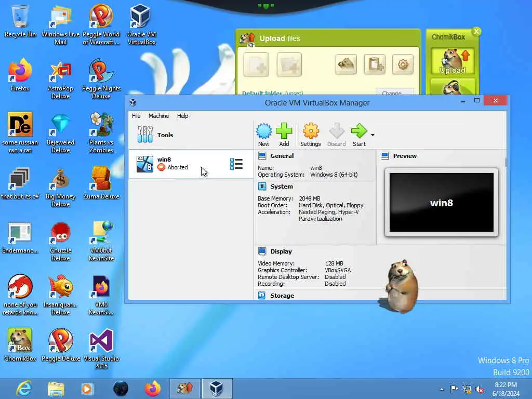
Task: Click the Storage section header
Action: pos(282,296)
